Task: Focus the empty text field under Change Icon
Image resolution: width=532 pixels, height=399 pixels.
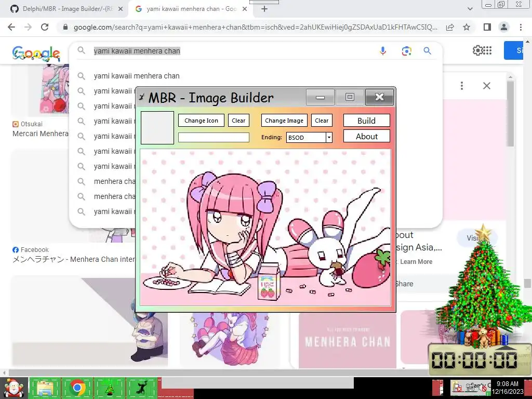Action: pyautogui.click(x=214, y=137)
